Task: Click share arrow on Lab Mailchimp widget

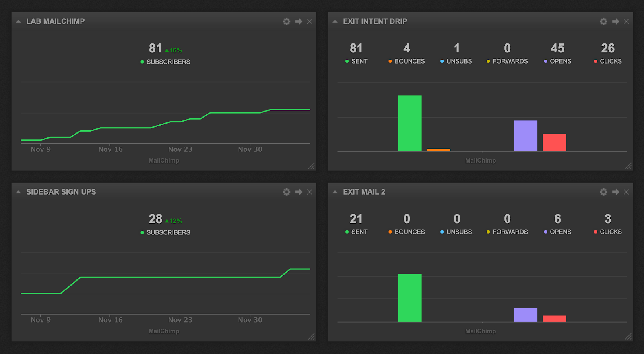Action: point(299,21)
